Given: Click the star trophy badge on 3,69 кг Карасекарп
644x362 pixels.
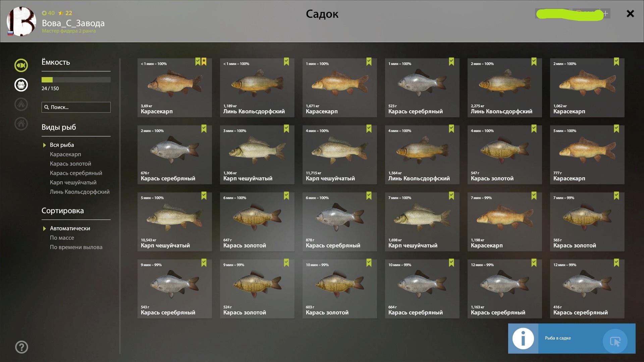Looking at the screenshot, I should [x=204, y=62].
